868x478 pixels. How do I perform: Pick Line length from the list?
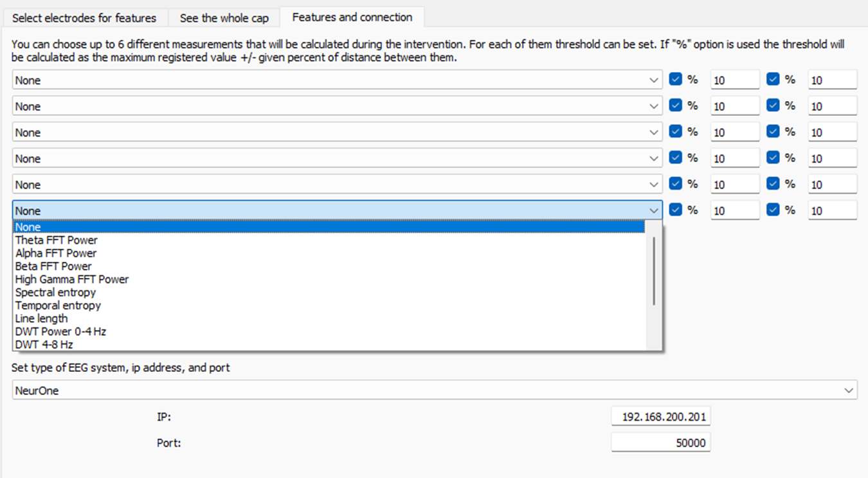coord(41,318)
